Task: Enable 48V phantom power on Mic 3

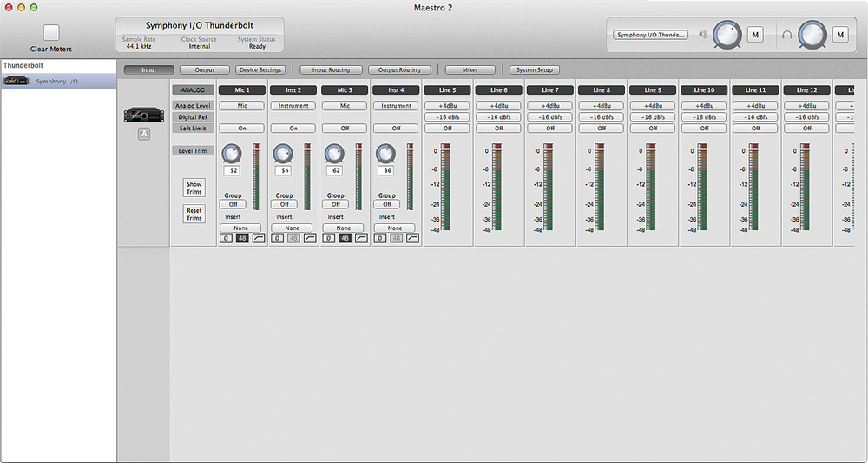Action: pyautogui.click(x=345, y=238)
